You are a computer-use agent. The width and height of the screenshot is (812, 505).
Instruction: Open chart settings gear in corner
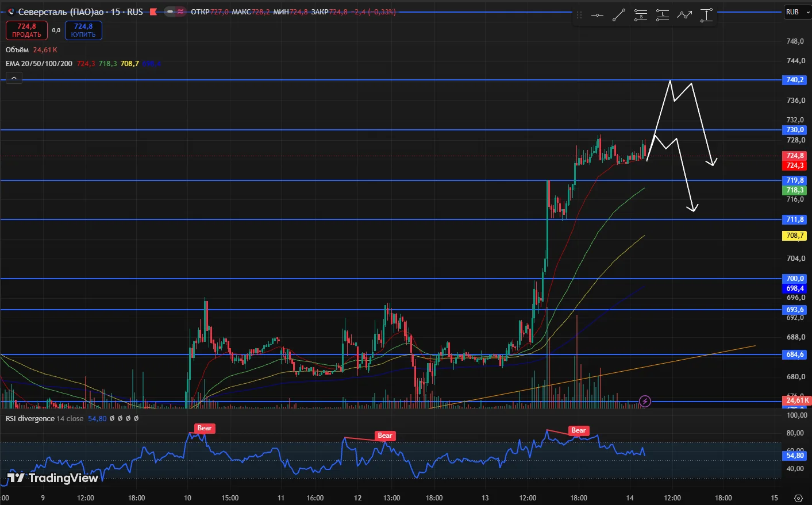click(x=798, y=498)
